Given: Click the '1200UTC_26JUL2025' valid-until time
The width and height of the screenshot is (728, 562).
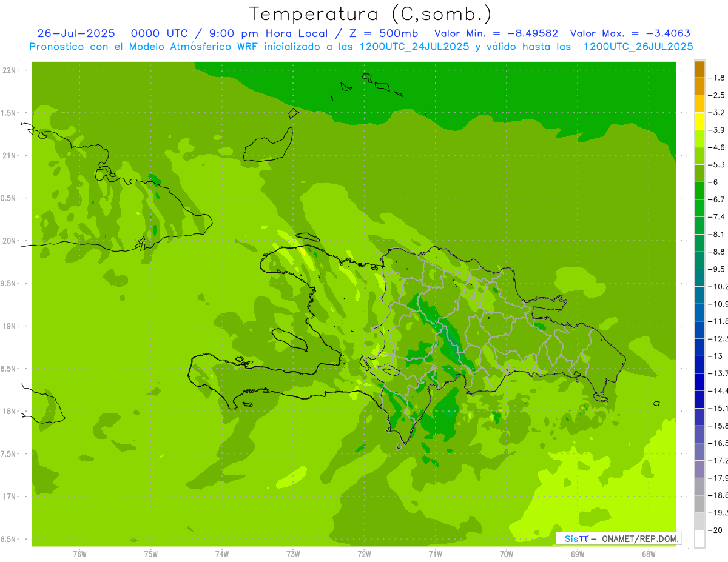Looking at the screenshot, I should (638, 47).
